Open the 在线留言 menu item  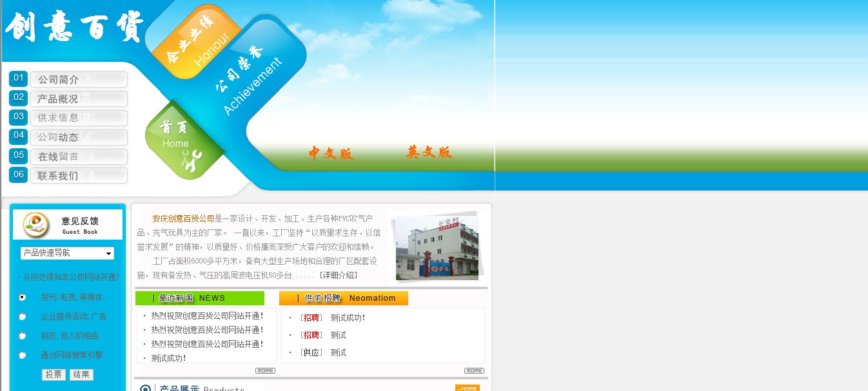click(79, 157)
